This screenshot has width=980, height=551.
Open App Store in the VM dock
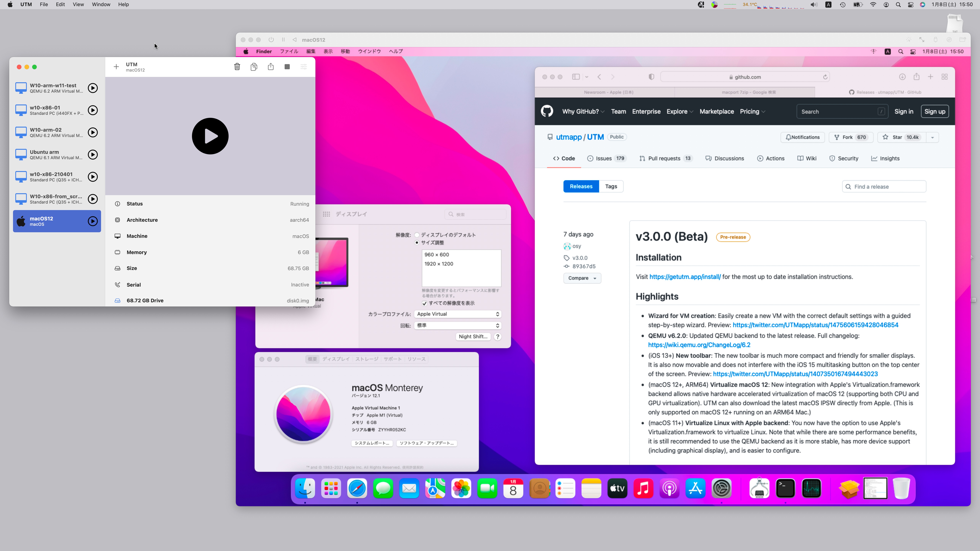pos(695,488)
